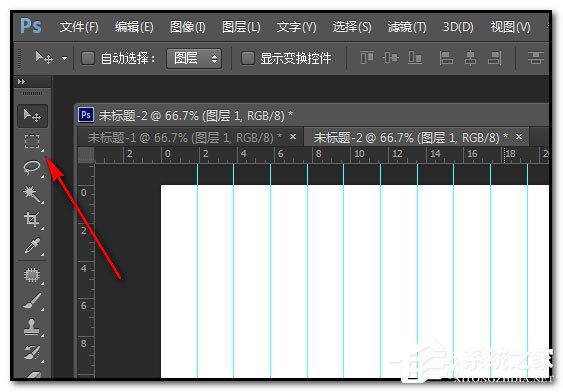Click the ruler origin corner box

click(86, 155)
